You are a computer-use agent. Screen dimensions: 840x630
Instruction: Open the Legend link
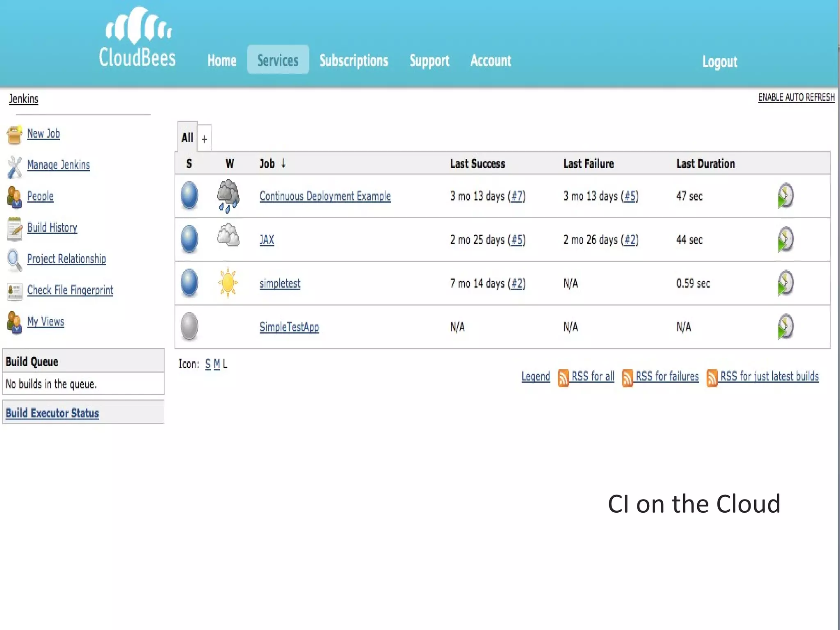click(x=536, y=377)
